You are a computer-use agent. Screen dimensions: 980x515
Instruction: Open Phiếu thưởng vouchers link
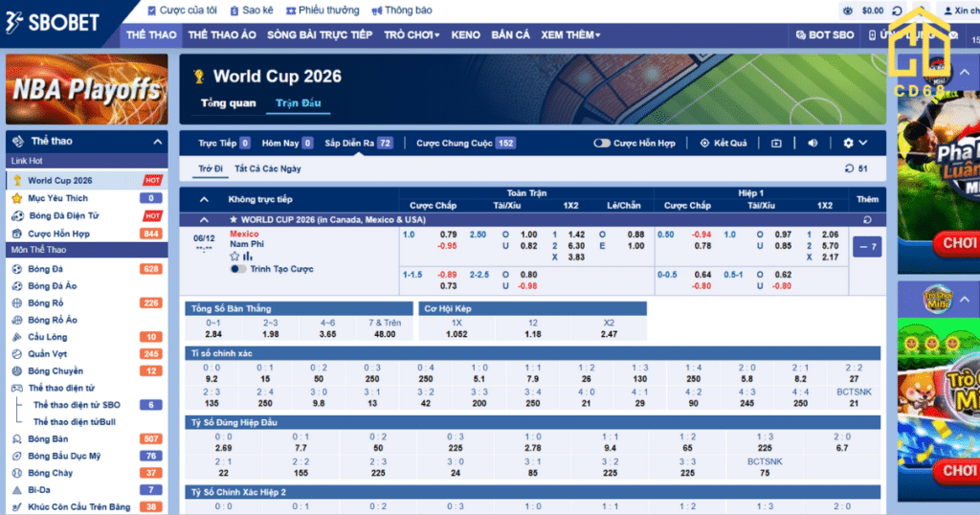pos(323,11)
